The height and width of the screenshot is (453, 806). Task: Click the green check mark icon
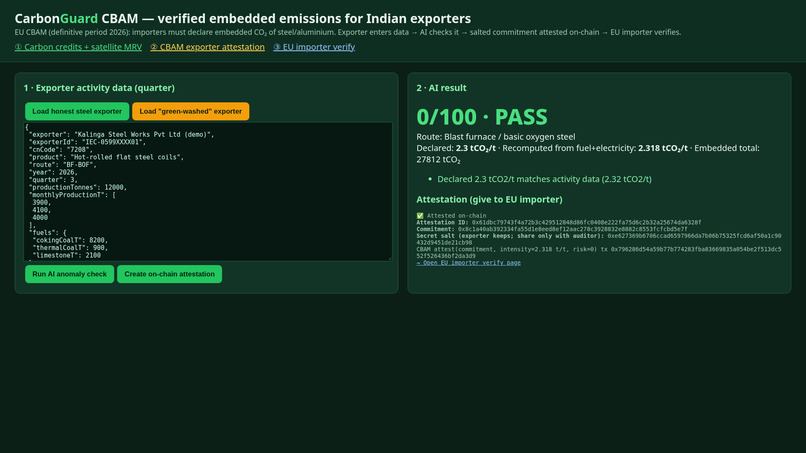click(x=420, y=216)
